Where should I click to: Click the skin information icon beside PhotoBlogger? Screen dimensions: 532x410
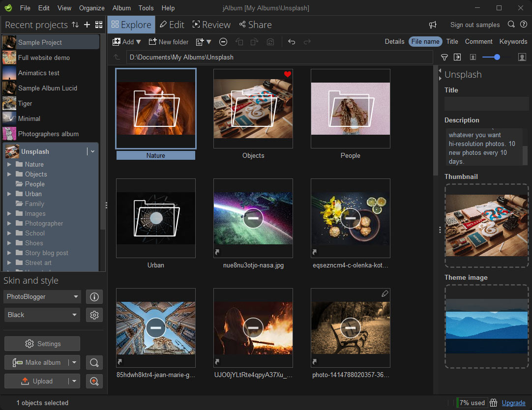coord(94,297)
